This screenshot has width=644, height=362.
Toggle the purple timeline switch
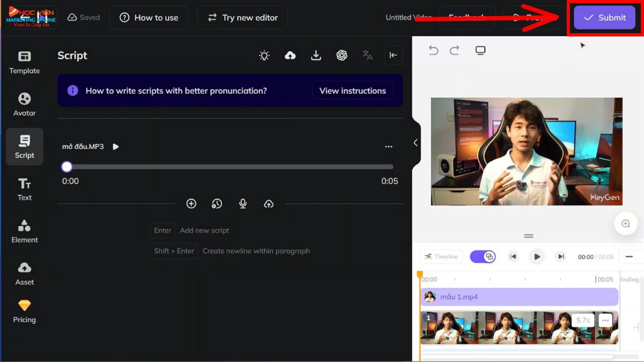point(482,257)
